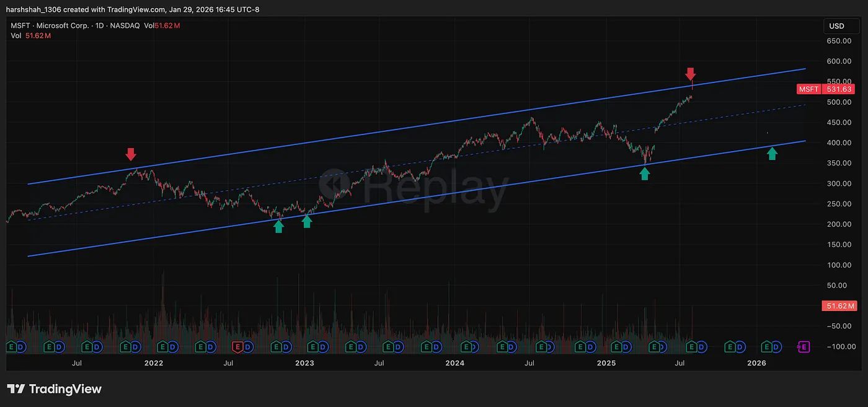Click the 2022 time axis label
The width and height of the screenshot is (868, 407).
tap(154, 363)
